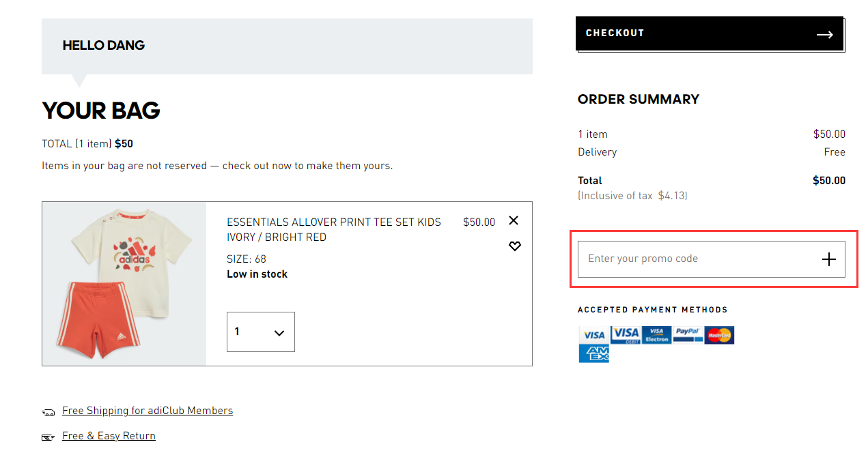Click the plain Visa payment logo
Screen dimensions: 868x468
(x=594, y=335)
